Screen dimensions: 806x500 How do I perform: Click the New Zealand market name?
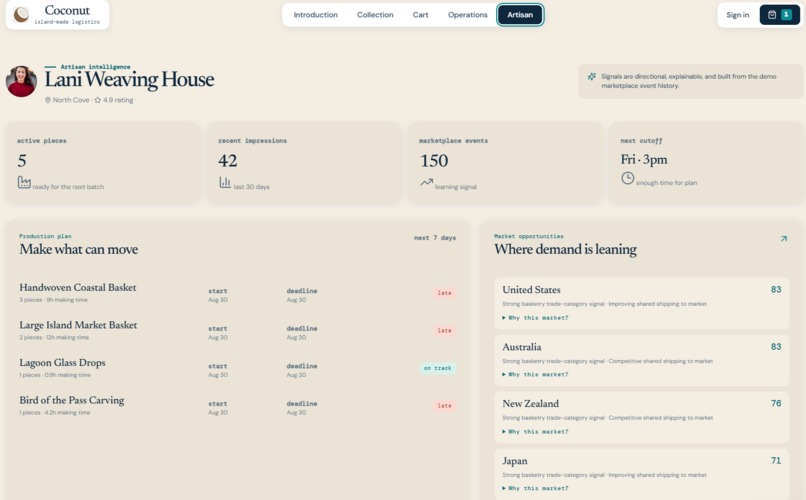(x=530, y=404)
